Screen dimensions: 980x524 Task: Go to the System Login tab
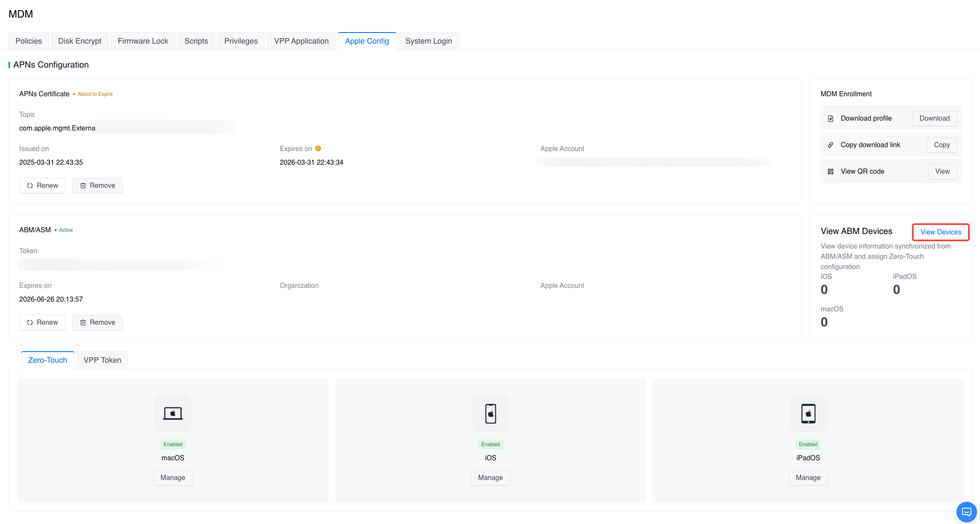[428, 41]
